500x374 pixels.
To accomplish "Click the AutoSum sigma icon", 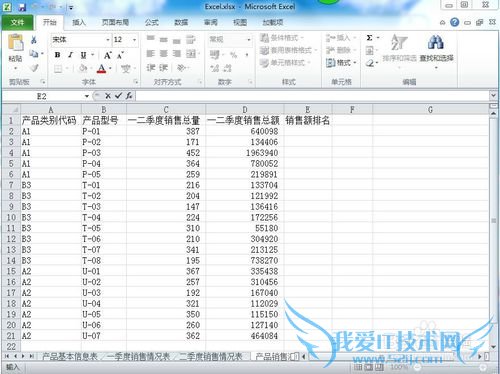I will (x=369, y=38).
